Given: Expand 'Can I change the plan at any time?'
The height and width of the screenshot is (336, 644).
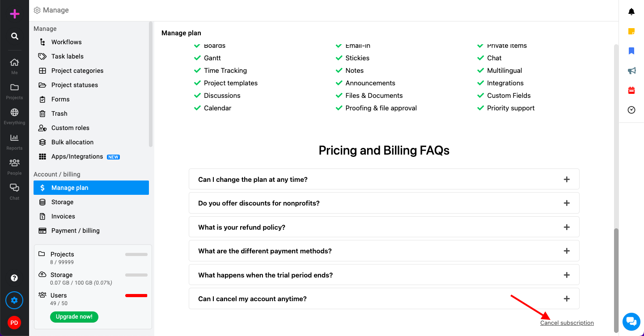Looking at the screenshot, I should [384, 179].
